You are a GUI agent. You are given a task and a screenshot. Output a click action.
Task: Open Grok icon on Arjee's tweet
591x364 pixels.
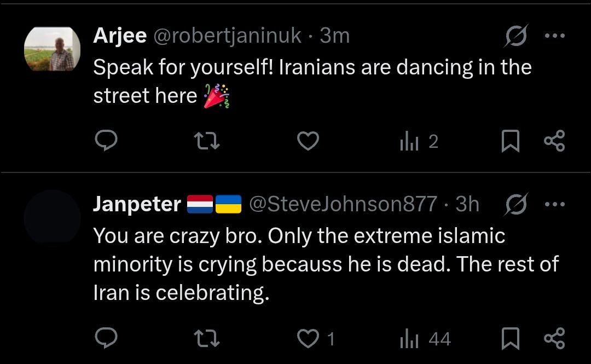click(x=515, y=37)
